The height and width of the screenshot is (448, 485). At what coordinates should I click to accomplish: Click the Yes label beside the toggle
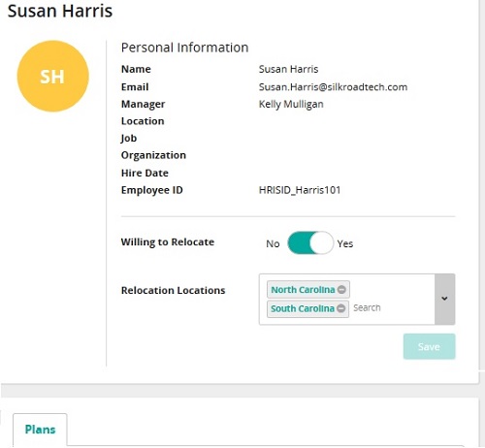pos(345,243)
